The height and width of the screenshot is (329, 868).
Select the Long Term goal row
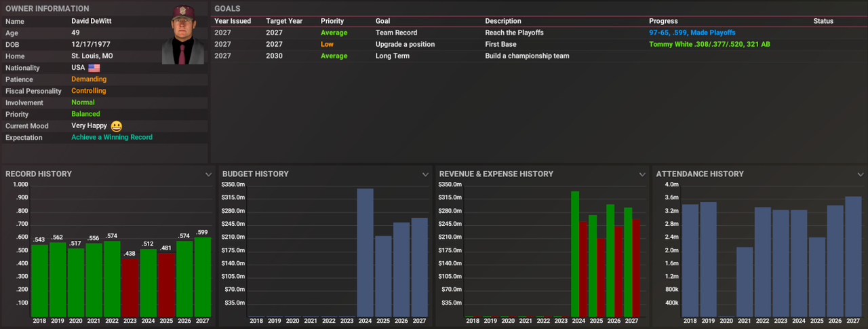pos(538,56)
